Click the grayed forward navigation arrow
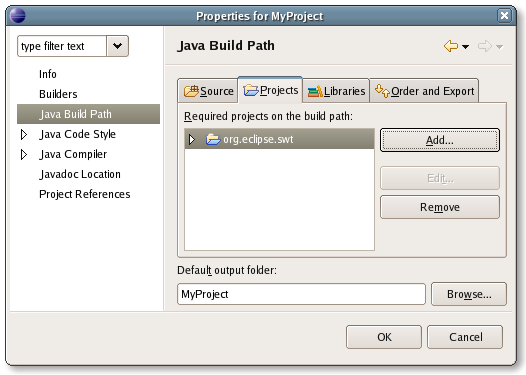This screenshot has height=375, width=526. 485,46
